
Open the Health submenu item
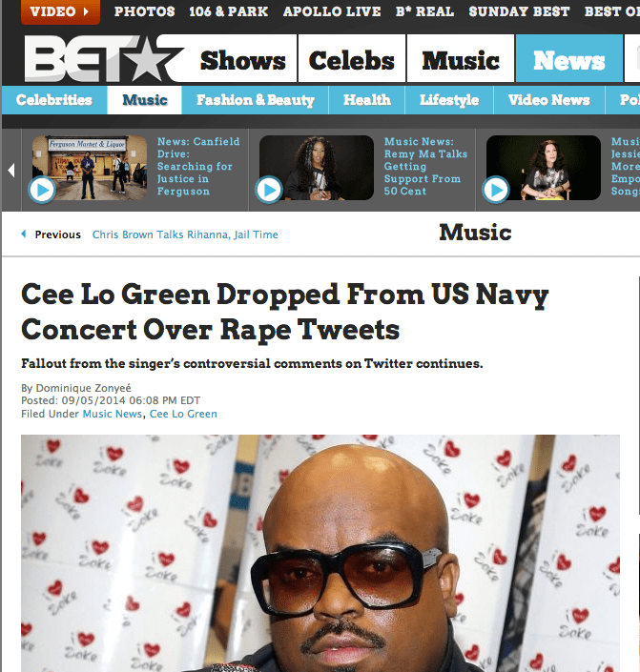pyautogui.click(x=367, y=100)
